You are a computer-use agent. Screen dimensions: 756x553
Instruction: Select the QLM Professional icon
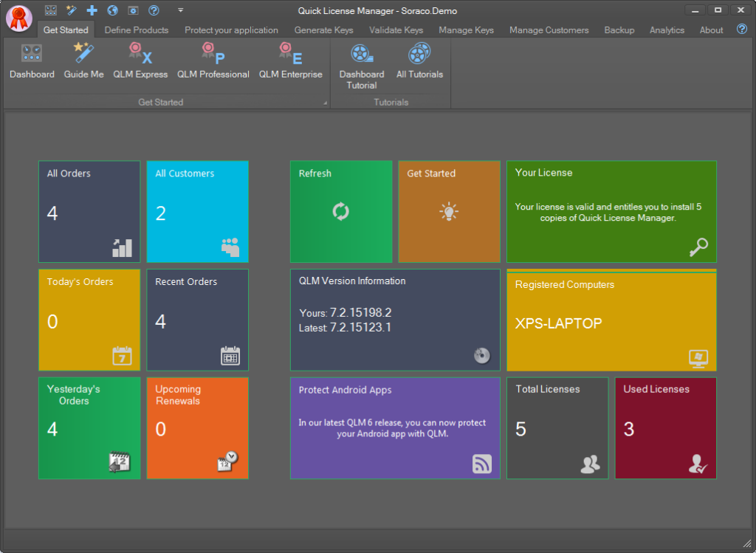[213, 61]
